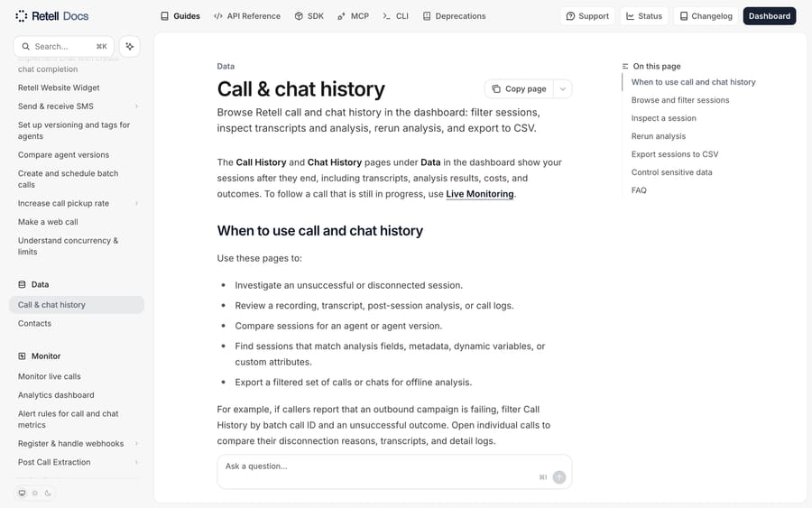Click the MCP plug icon

click(x=341, y=16)
